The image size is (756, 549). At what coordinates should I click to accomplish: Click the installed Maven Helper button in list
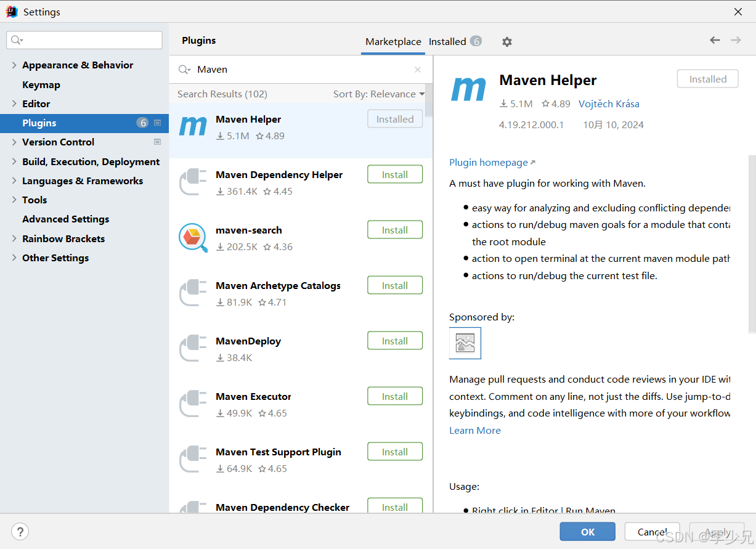(395, 119)
